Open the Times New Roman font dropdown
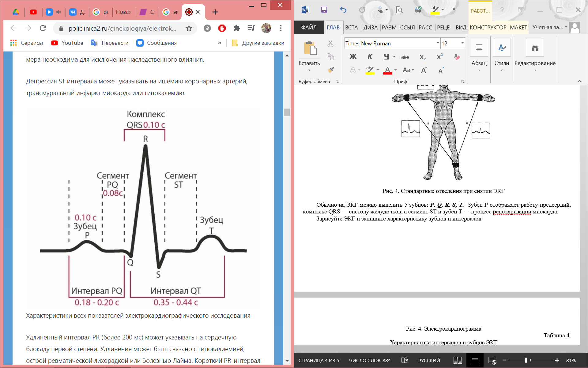 tap(438, 43)
